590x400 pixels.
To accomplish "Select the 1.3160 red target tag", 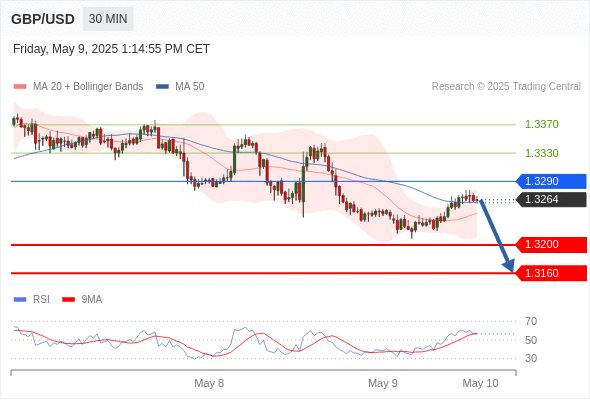I will click(x=551, y=273).
